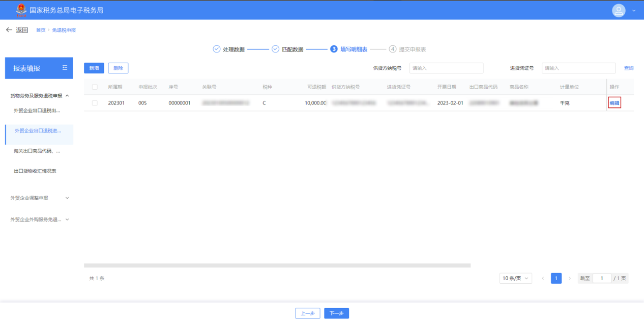The image size is (644, 323).
Task: Click the back arrow icon
Action: coord(9,30)
